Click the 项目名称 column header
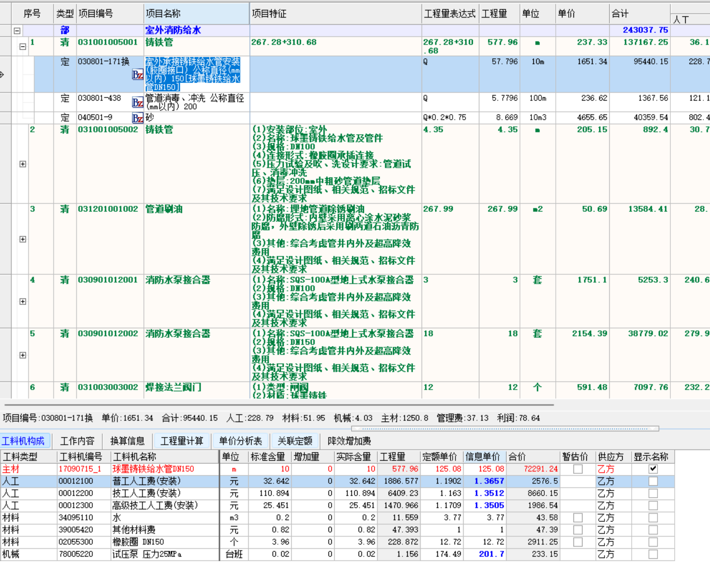Viewport: 710px width, 588px height. (x=196, y=14)
